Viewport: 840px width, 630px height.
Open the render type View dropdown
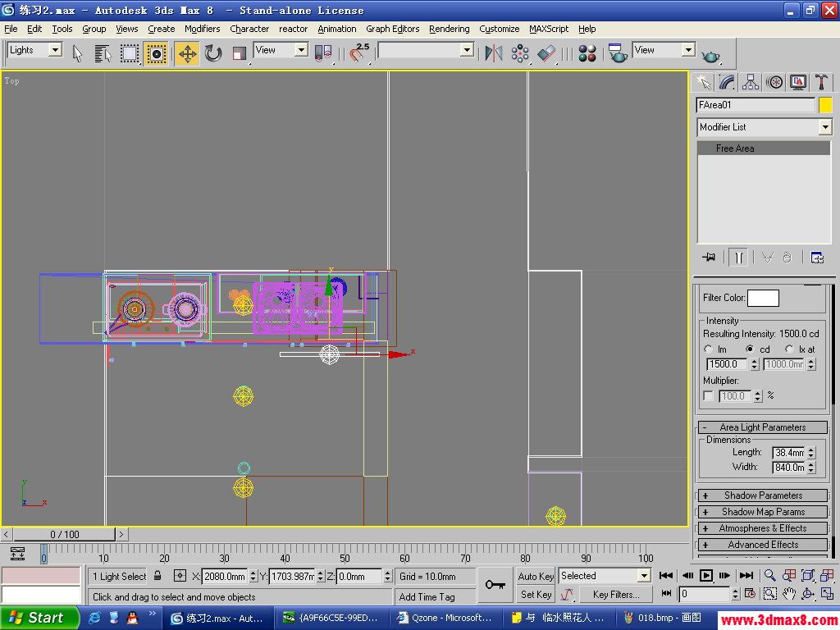pos(688,50)
